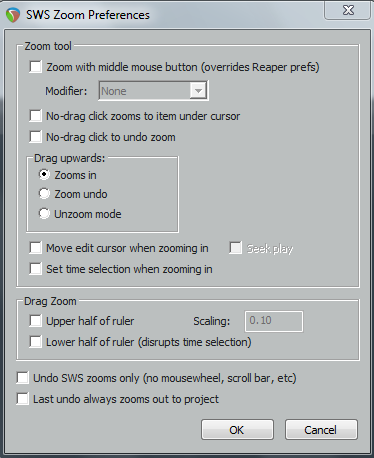Close the SWS Zoom Preferences dialog
This screenshot has height=458, width=374.
(x=348, y=11)
